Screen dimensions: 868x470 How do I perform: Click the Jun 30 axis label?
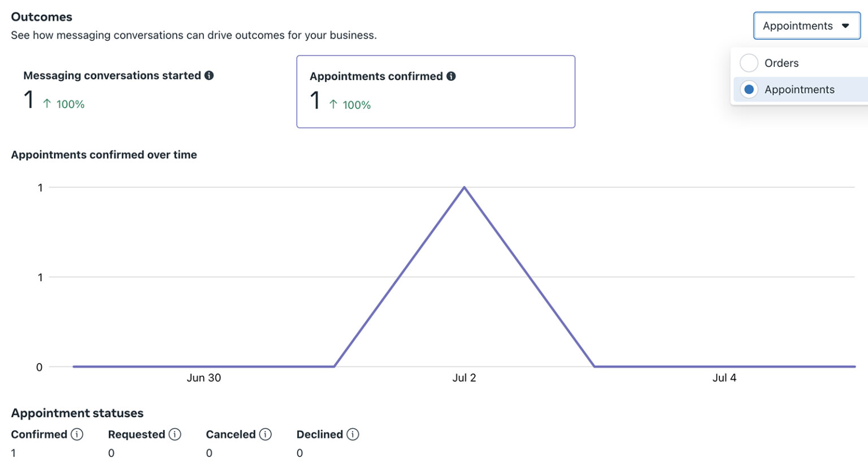click(203, 378)
